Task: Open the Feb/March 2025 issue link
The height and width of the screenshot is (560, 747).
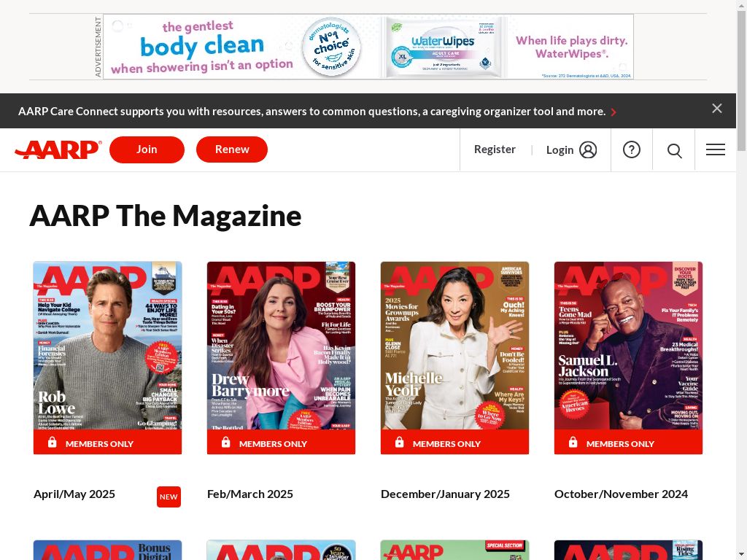Action: 250,494
